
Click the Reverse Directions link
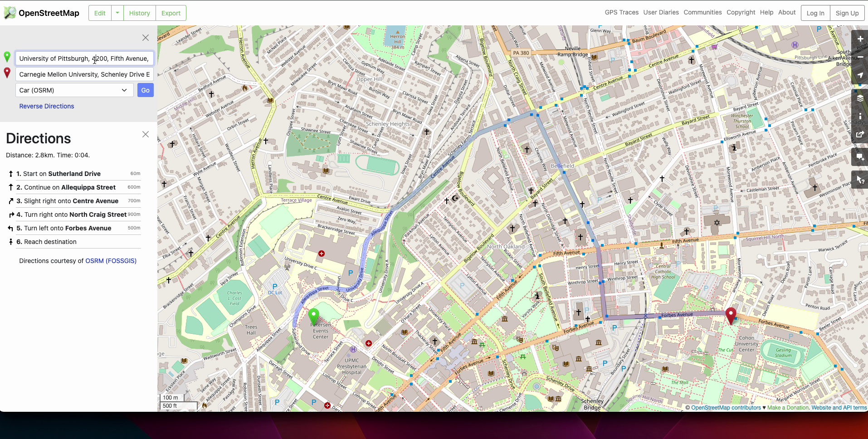point(47,106)
